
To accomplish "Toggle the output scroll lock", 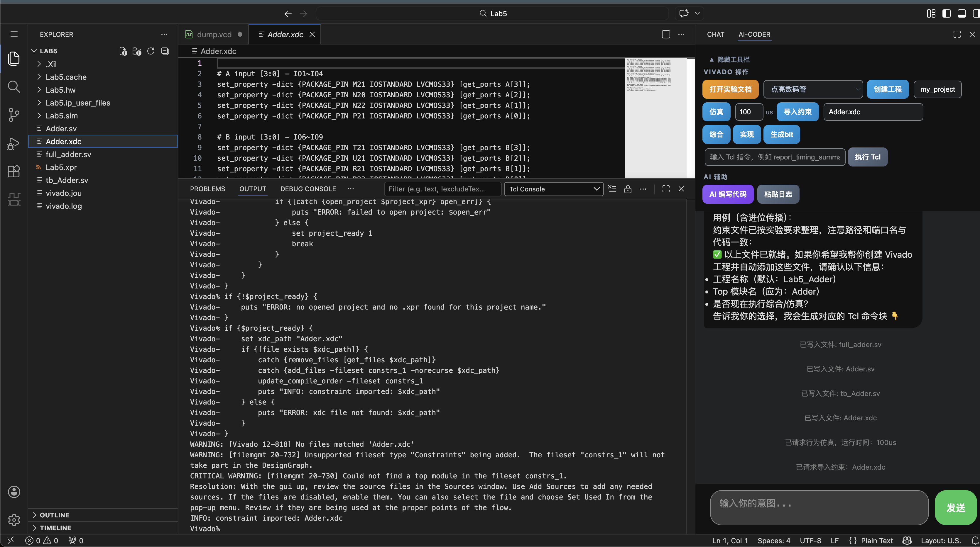I will click(x=628, y=189).
